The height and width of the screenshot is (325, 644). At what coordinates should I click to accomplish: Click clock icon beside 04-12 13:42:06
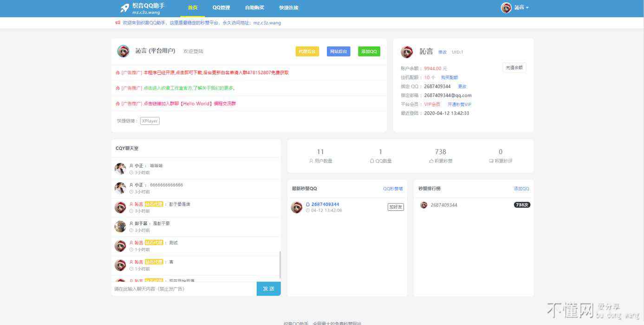click(308, 210)
